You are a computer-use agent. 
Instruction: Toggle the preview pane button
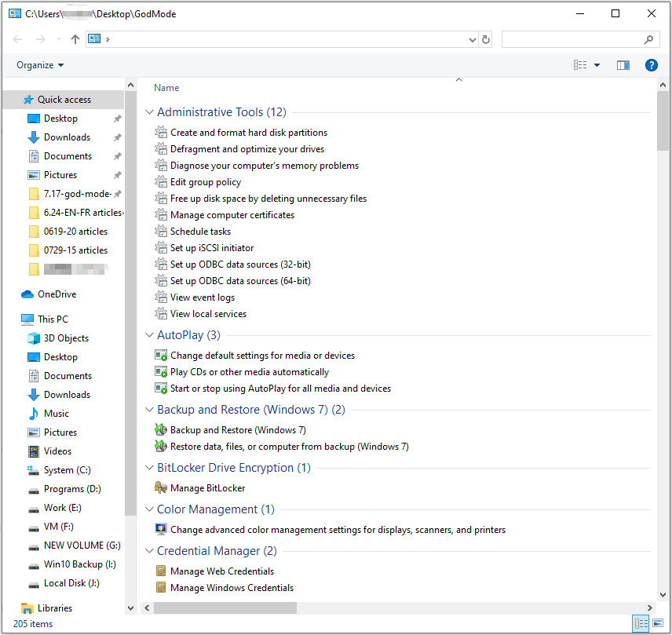[x=623, y=65]
